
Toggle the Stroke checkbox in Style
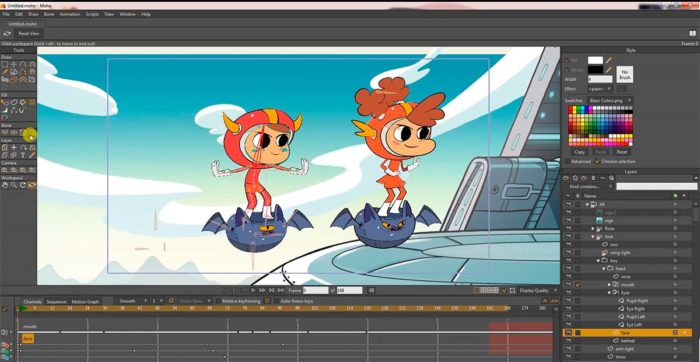tap(567, 70)
